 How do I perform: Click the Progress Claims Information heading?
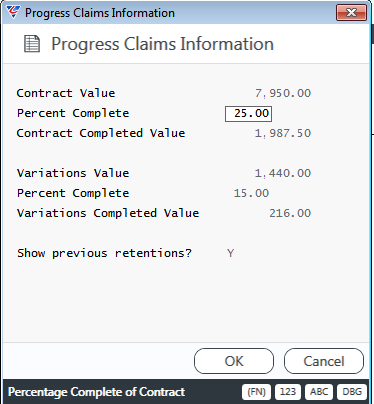[x=162, y=44]
